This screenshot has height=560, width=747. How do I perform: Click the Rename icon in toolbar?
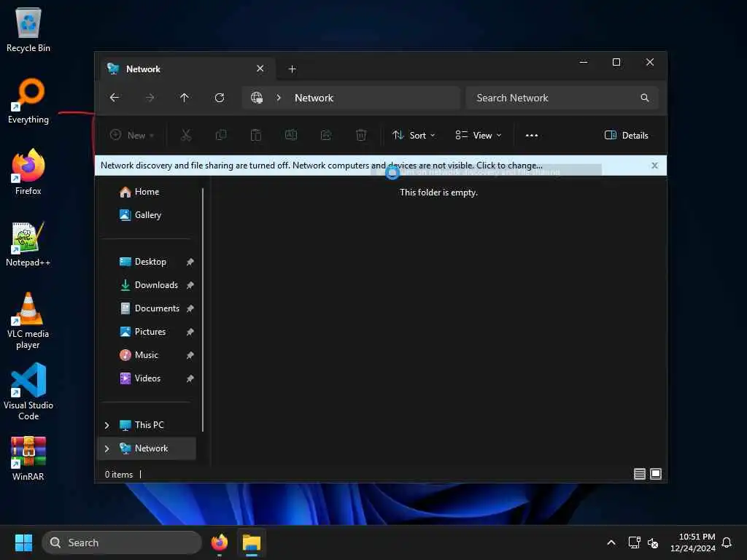coord(291,135)
